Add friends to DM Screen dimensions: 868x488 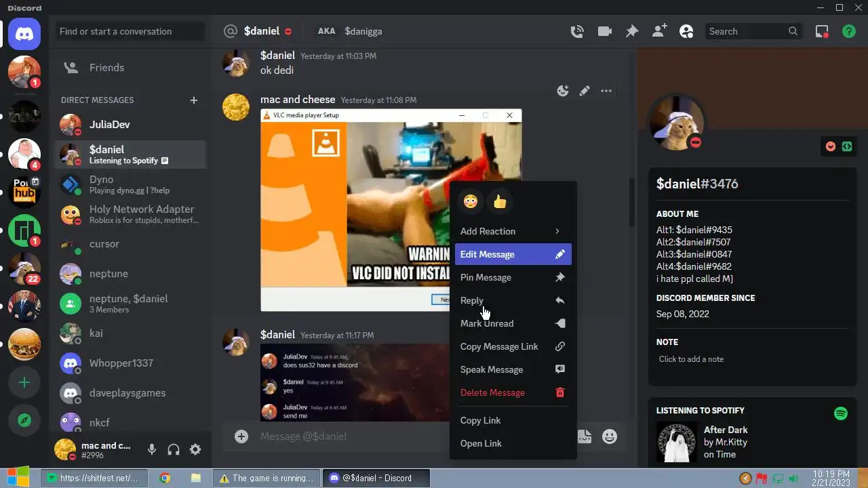658,31
